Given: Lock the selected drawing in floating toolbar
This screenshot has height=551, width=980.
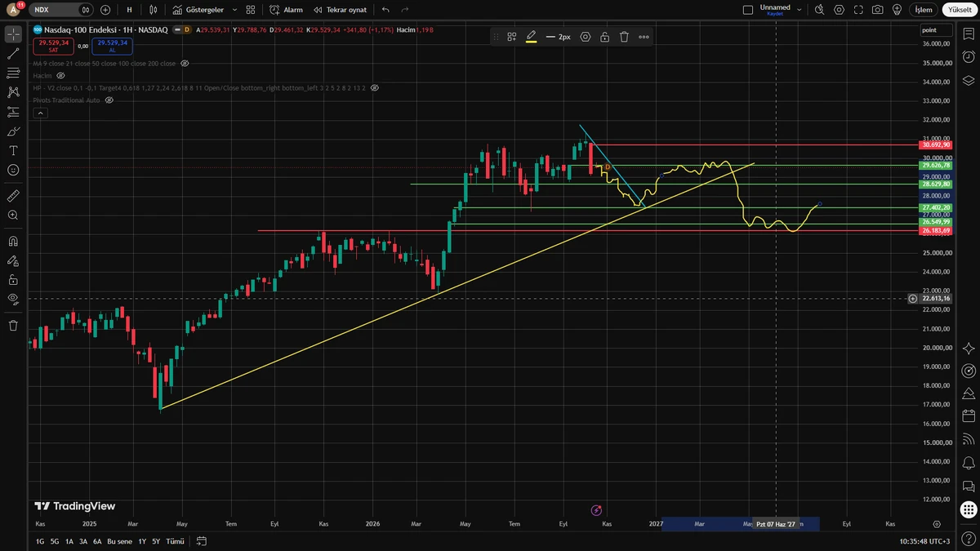Looking at the screenshot, I should pos(604,37).
